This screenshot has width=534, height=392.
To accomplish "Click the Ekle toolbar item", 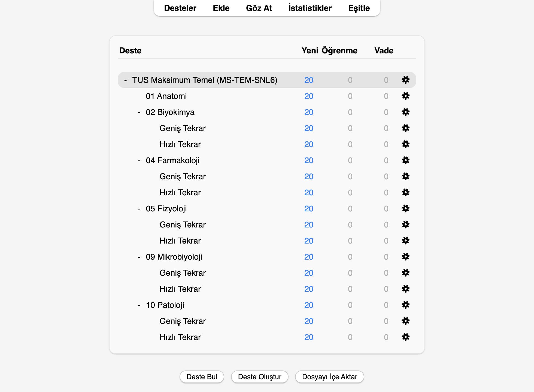I will click(221, 8).
